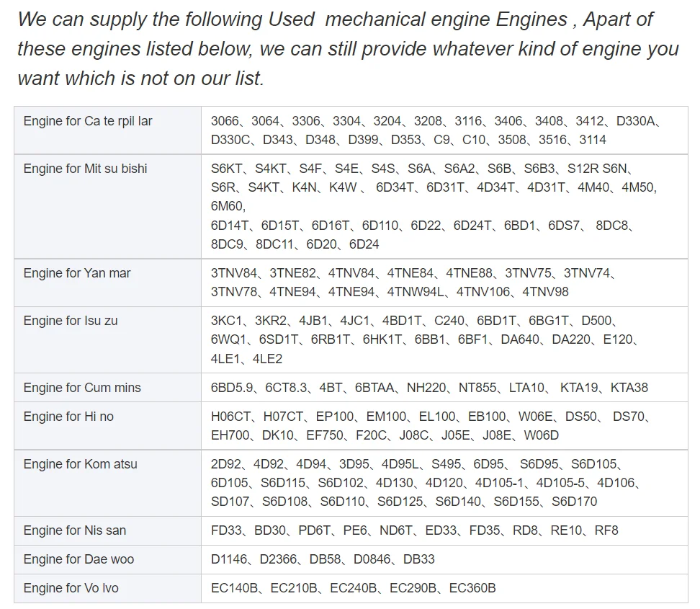Image resolution: width=700 pixels, height=609 pixels.
Task: Click the Nissan model list starting with FD33
Action: [x=414, y=530]
